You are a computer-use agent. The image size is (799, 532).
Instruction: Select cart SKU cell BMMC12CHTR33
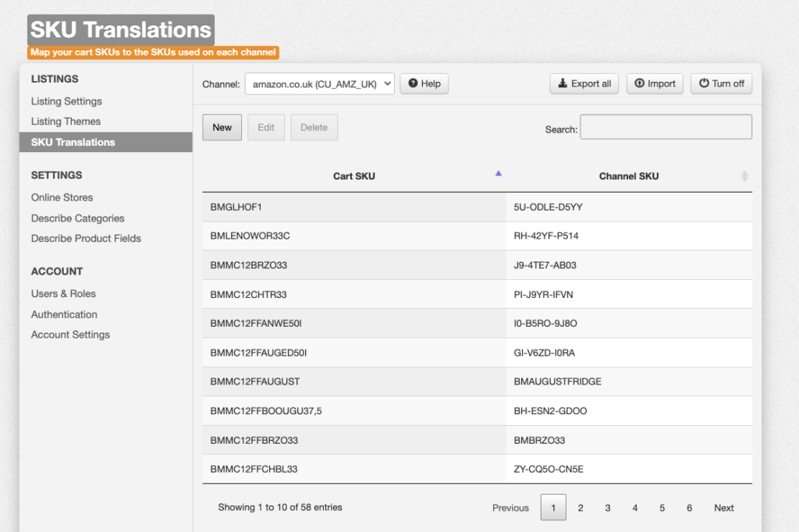pos(354,295)
